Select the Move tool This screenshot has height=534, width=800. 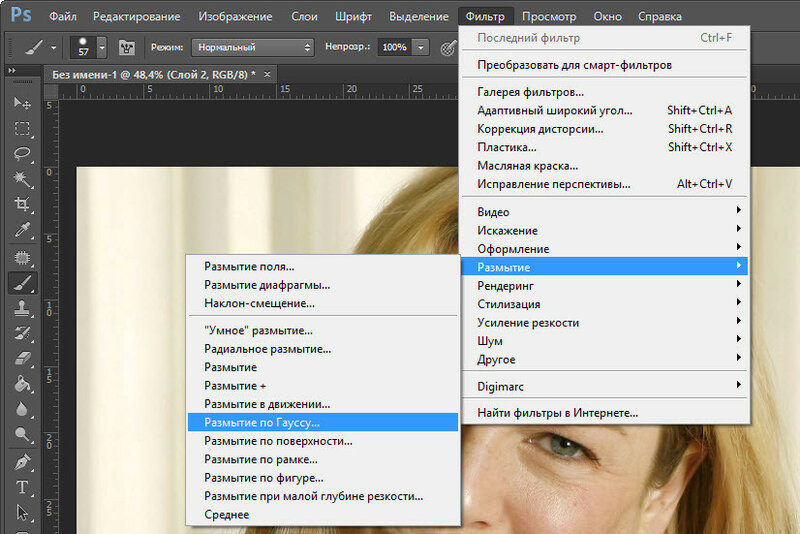click(x=21, y=103)
